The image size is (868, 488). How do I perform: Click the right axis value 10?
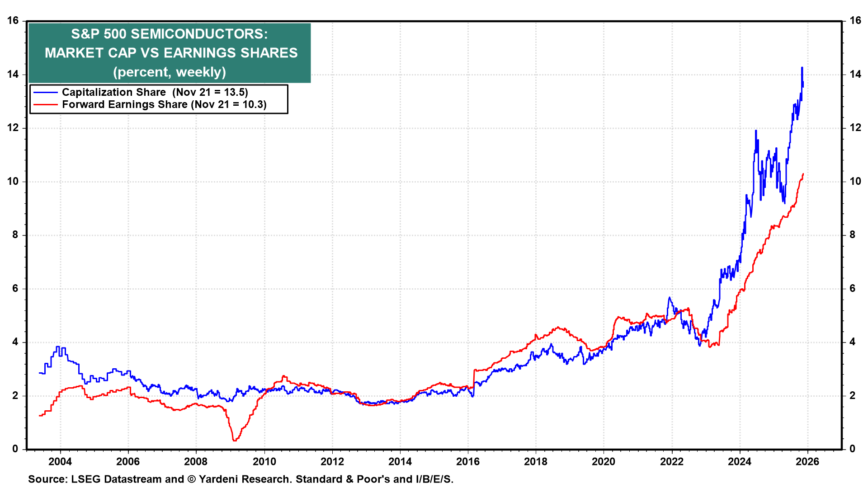point(855,182)
